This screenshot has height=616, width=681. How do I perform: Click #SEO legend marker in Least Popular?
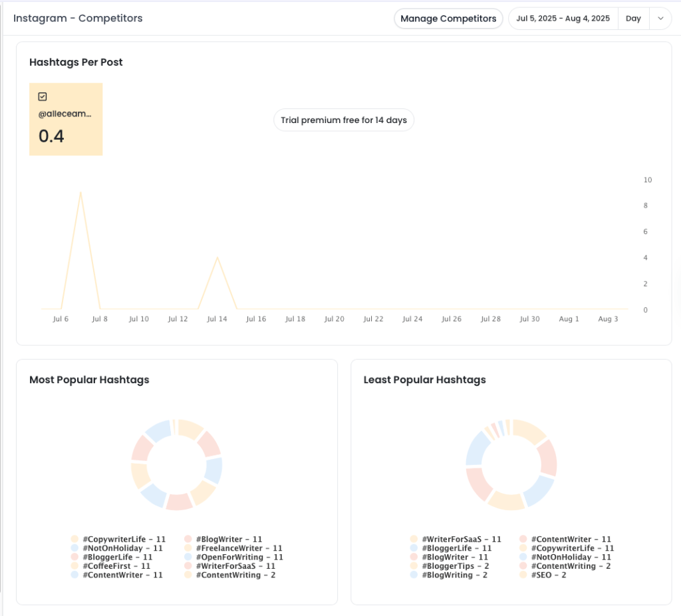(523, 575)
